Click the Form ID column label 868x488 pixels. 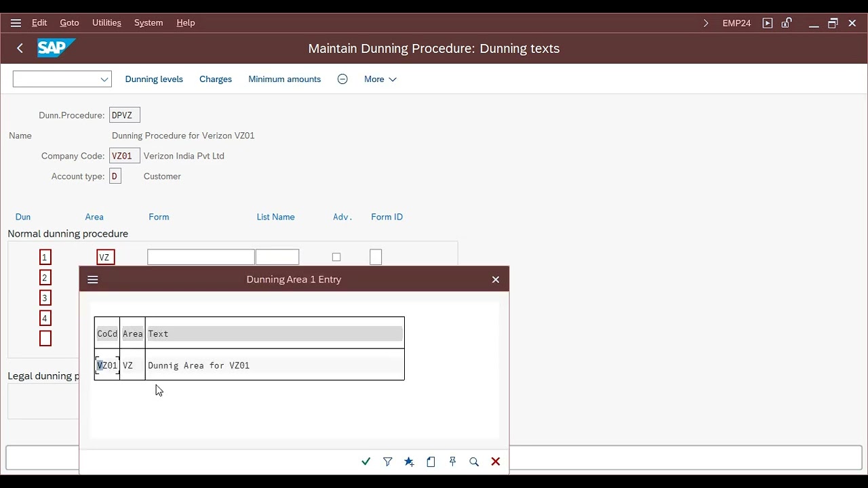pos(387,217)
